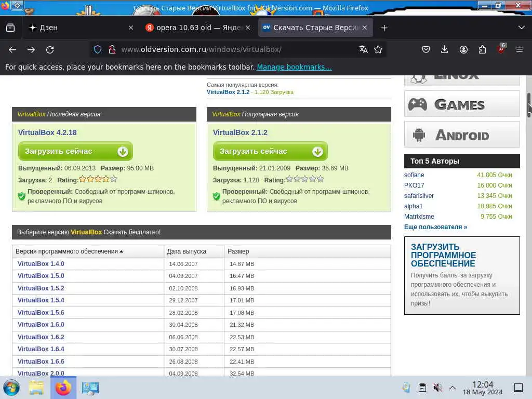Open the Firefox View icon in tab bar
This screenshot has height=399, width=532.
click(10, 28)
